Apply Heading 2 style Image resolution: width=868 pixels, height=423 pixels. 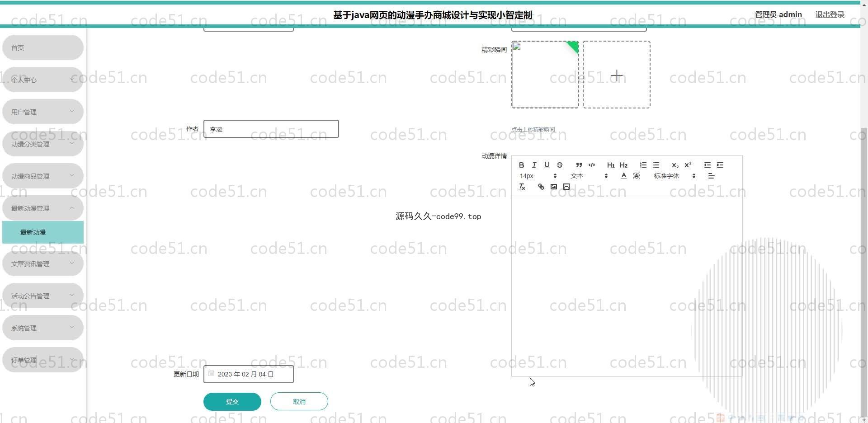tap(623, 165)
